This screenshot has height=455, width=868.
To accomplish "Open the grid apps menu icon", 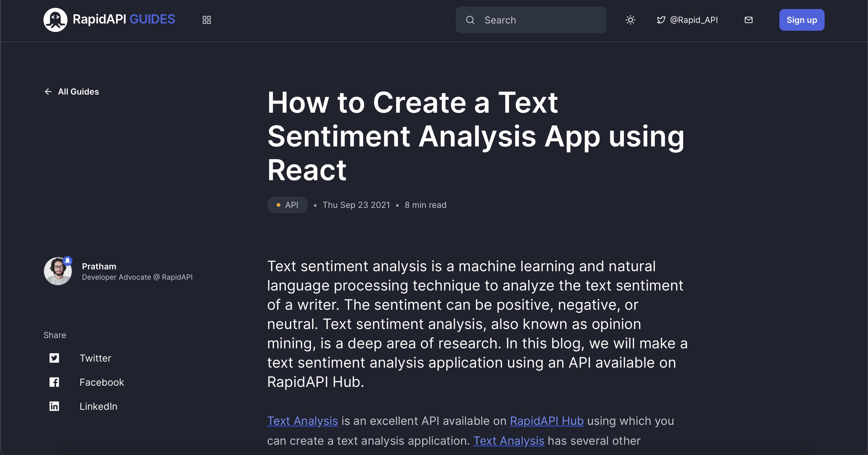I will pyautogui.click(x=206, y=20).
